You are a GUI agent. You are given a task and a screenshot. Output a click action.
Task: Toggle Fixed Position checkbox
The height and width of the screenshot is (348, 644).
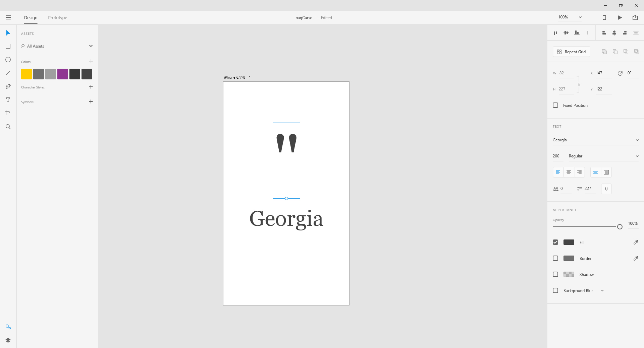coord(555,105)
